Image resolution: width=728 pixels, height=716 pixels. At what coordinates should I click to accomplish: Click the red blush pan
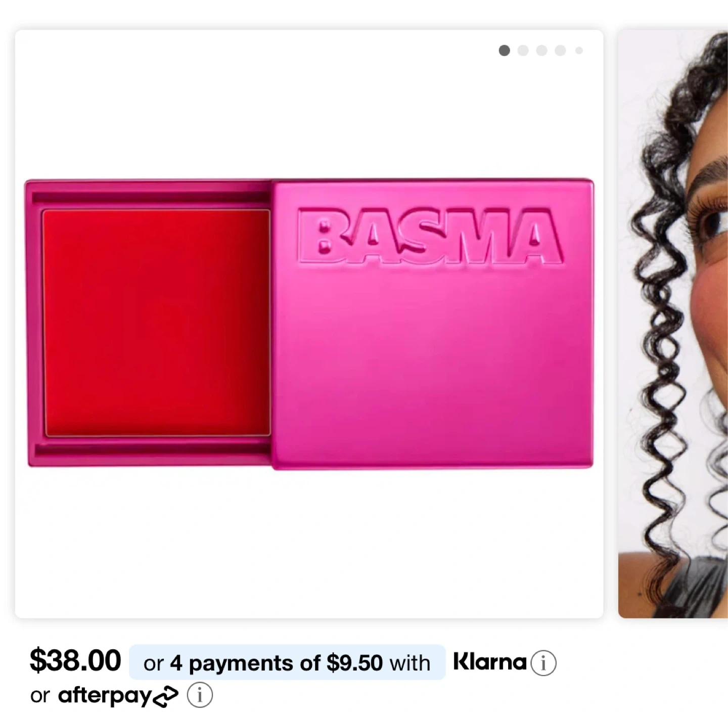click(157, 323)
